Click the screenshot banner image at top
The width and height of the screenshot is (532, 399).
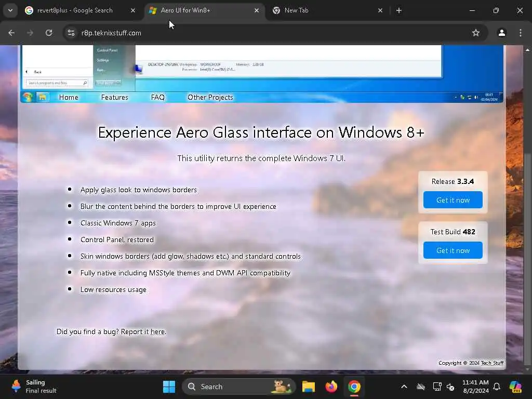click(x=262, y=68)
